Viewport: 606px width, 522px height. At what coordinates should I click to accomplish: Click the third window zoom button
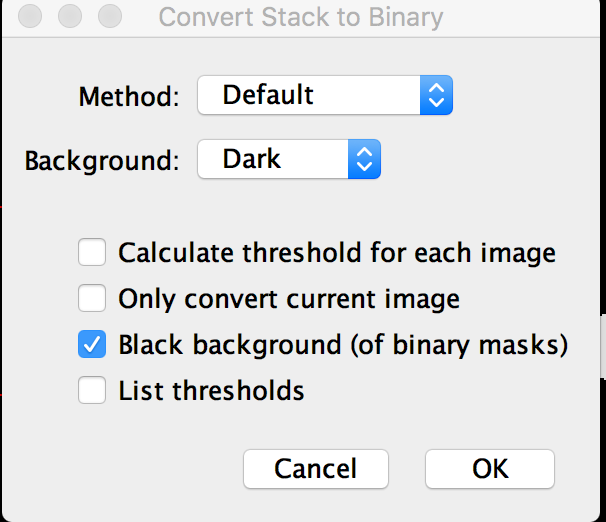108,17
